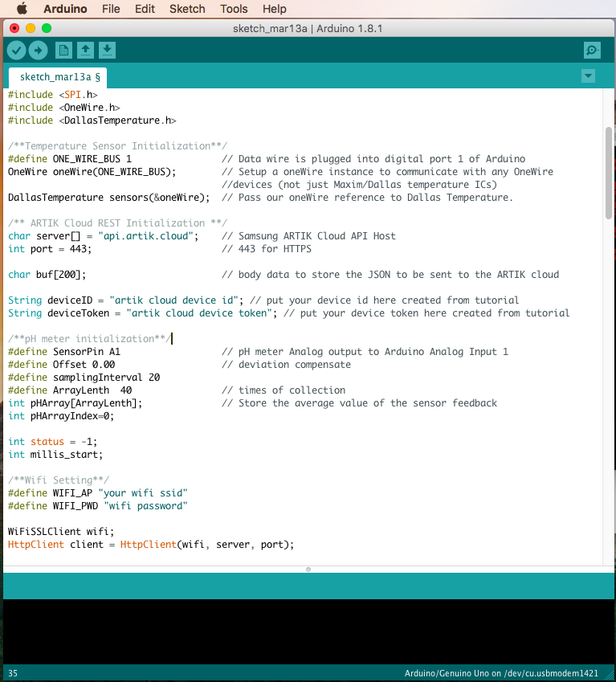Open the Help menu
The image size is (616, 682).
[x=275, y=9]
